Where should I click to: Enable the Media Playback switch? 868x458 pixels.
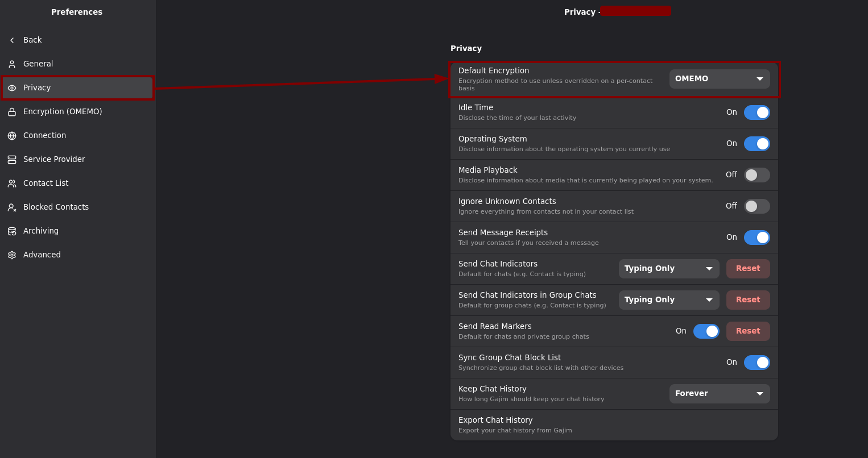coord(757,175)
